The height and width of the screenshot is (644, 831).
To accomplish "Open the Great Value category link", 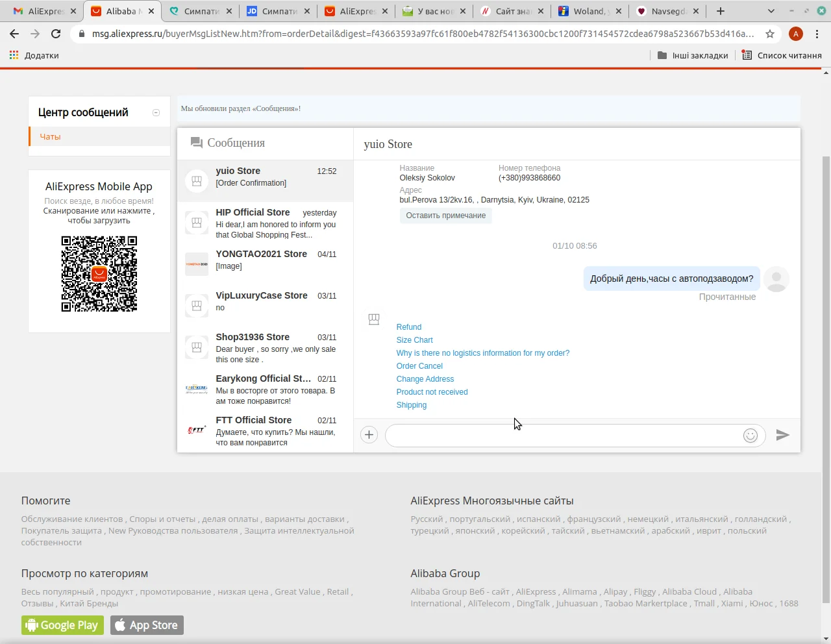I will coord(297,592).
